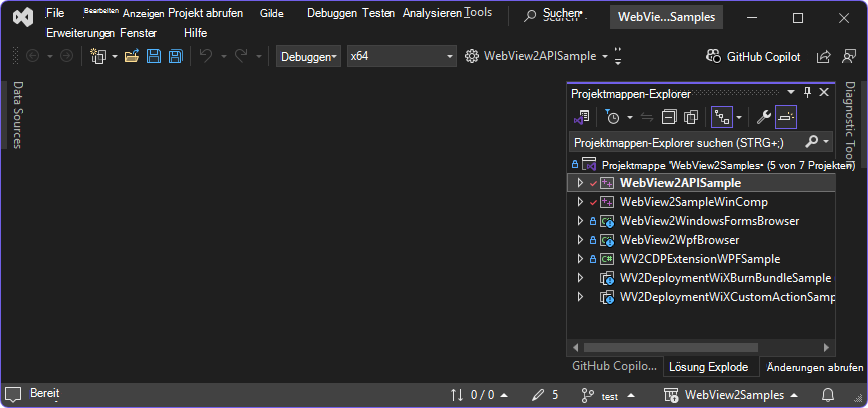Click the push/pull 0 / 0 indicator
Viewport: 868px width, 408px height.
pyautogui.click(x=479, y=395)
